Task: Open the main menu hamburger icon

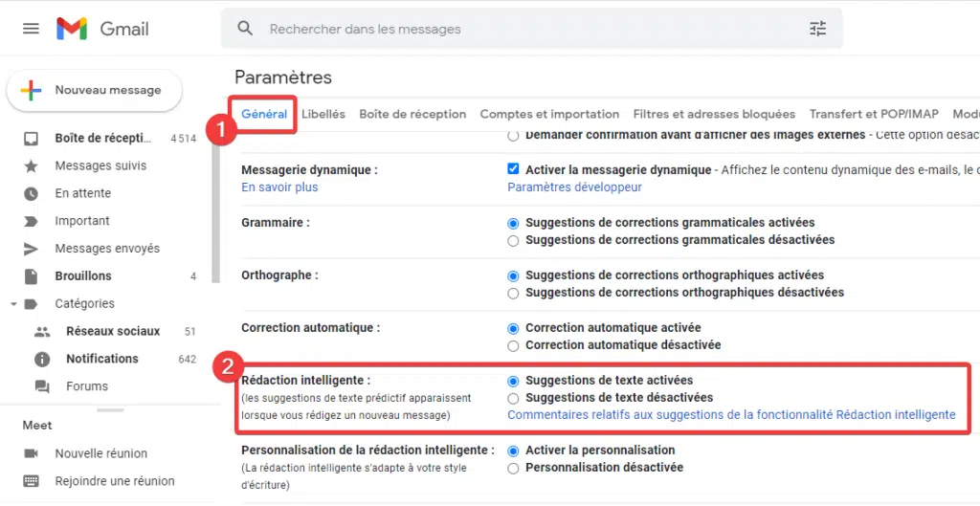Action: pyautogui.click(x=31, y=29)
